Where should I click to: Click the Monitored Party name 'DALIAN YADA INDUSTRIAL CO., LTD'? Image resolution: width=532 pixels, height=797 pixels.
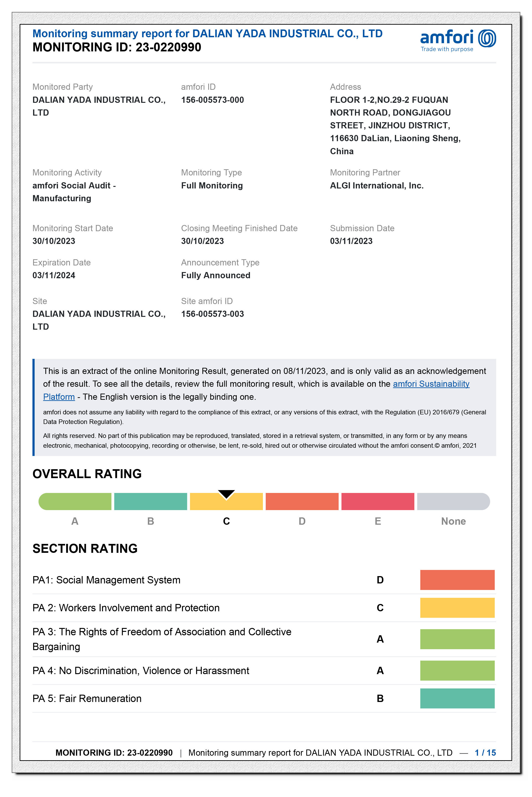99,106
